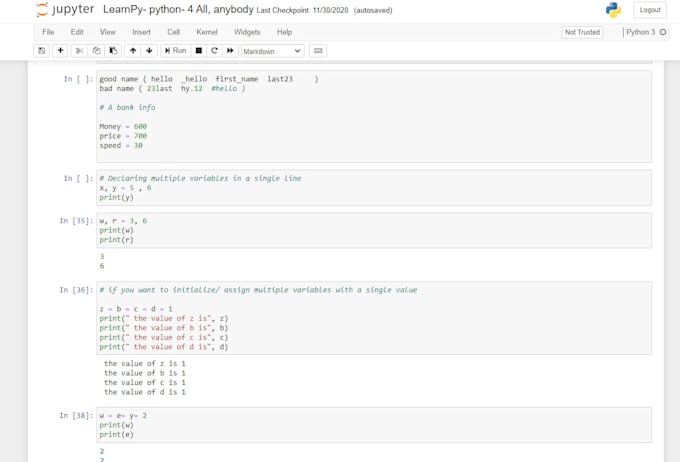The image size is (680, 462).
Task: Open the Kernel menu
Action: click(208, 32)
